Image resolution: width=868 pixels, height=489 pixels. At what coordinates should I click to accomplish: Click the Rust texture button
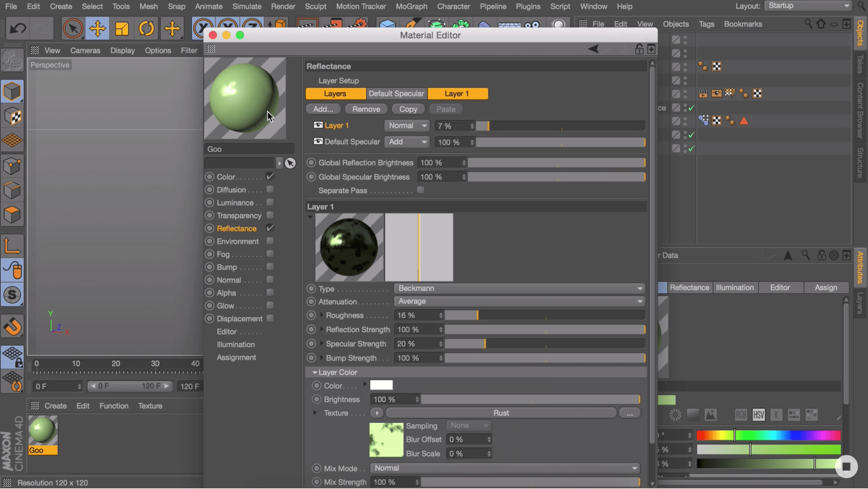point(501,413)
